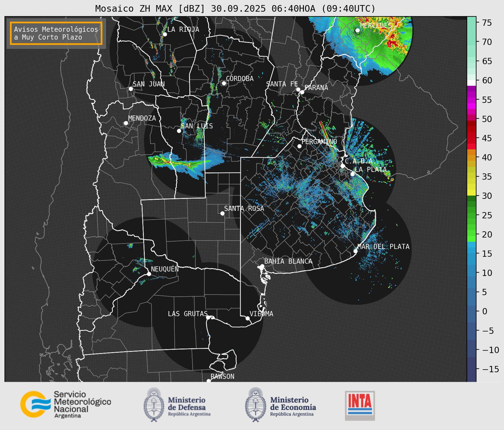This screenshot has height=430, width=504.
Task: Click the Mendoza city marker dot
Action: (126, 123)
